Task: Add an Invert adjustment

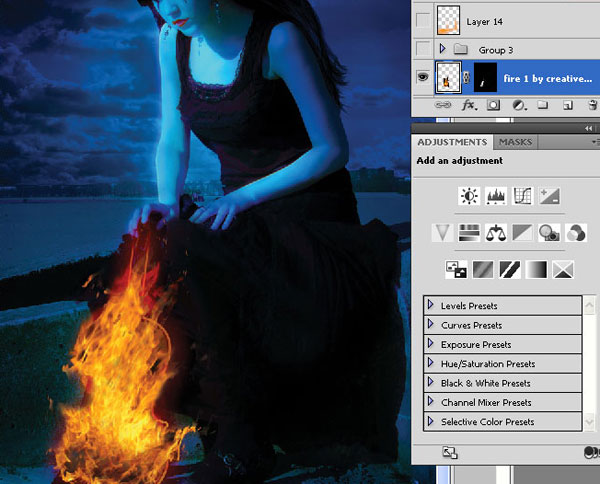Action: point(456,269)
